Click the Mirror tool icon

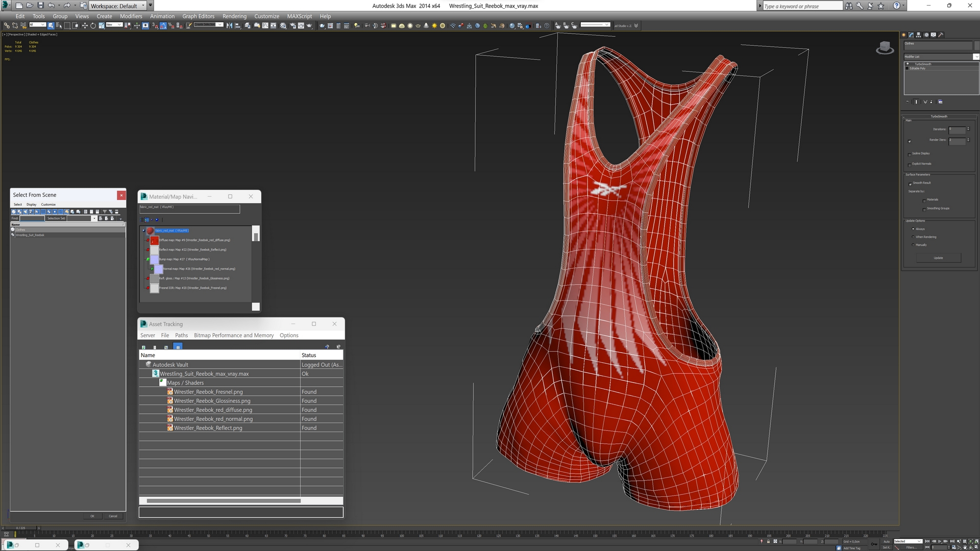tap(229, 26)
